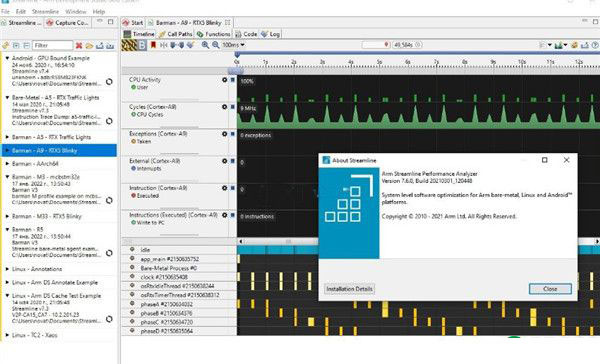This screenshot has width=600, height=364.
Task: Click the yellow-black striped timeline icon
Action: click(129, 45)
